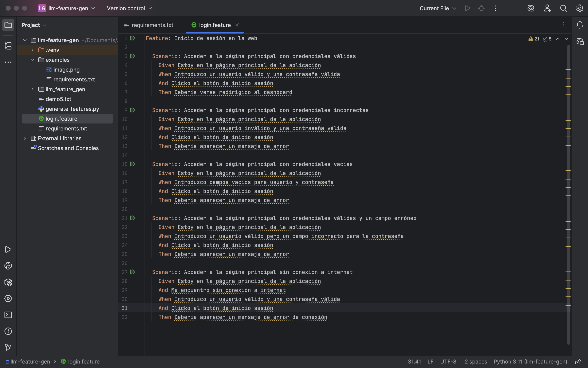Open the More Actions menu in top toolbar

pos(495,8)
